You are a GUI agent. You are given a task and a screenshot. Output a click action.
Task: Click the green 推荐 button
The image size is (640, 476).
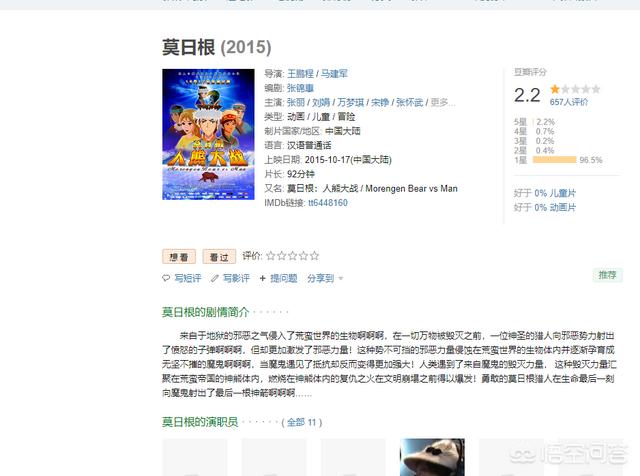click(x=607, y=275)
